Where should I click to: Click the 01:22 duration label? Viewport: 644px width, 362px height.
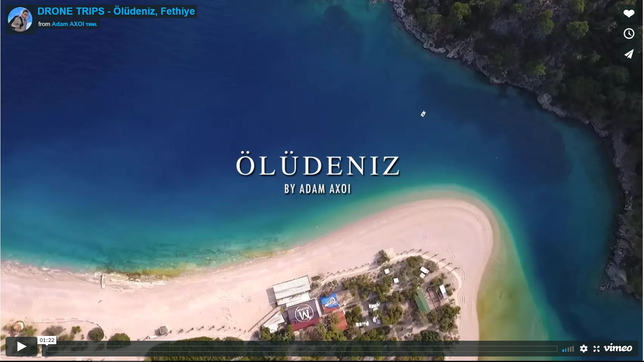tap(47, 340)
